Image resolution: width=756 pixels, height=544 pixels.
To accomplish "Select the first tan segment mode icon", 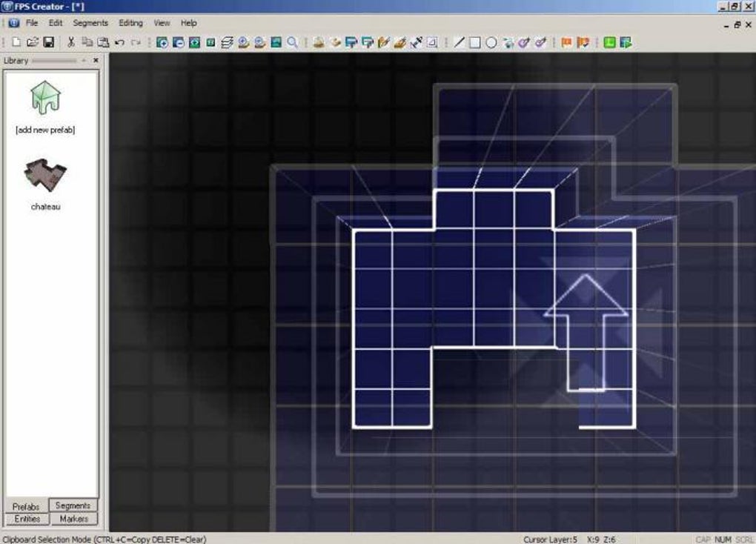I will 319,42.
